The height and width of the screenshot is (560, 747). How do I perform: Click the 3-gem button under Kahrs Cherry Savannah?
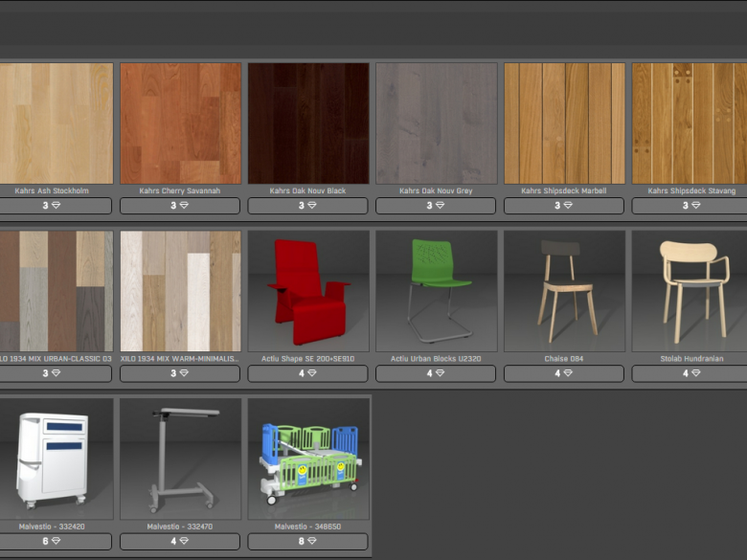coord(180,206)
